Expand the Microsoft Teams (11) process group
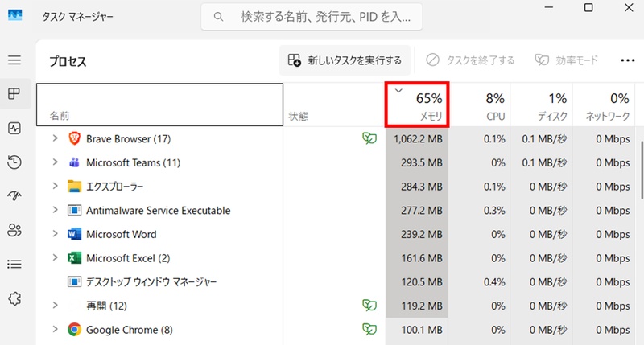644x345 pixels. pyautogui.click(x=55, y=162)
